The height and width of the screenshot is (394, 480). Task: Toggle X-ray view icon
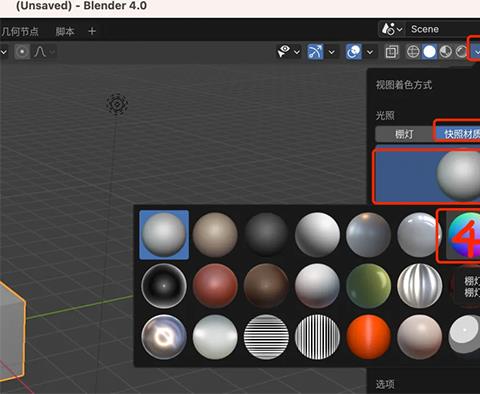pyautogui.click(x=392, y=52)
